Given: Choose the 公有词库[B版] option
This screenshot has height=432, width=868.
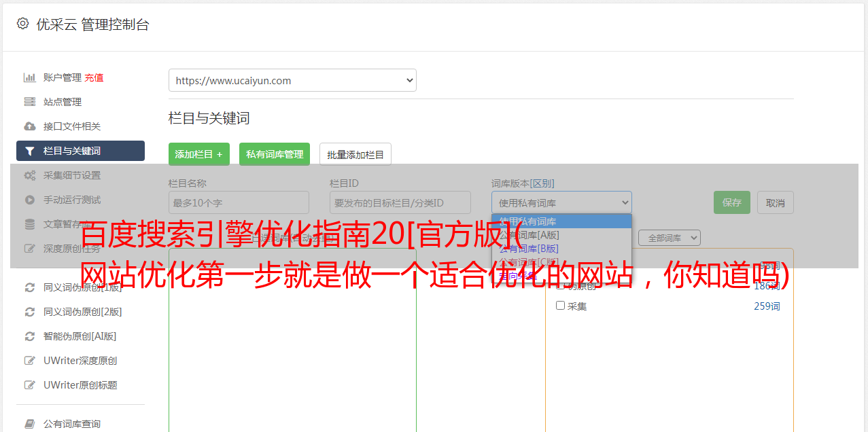Looking at the screenshot, I should click(561, 249).
